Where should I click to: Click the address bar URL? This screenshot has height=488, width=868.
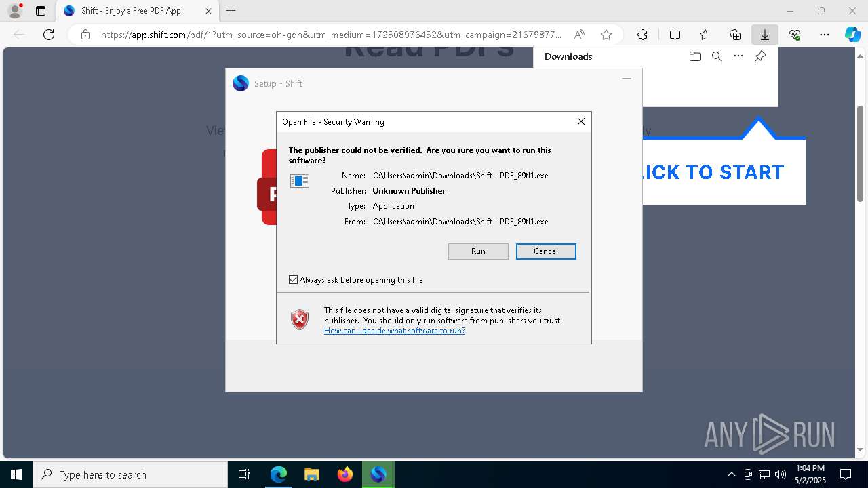pos(331,35)
